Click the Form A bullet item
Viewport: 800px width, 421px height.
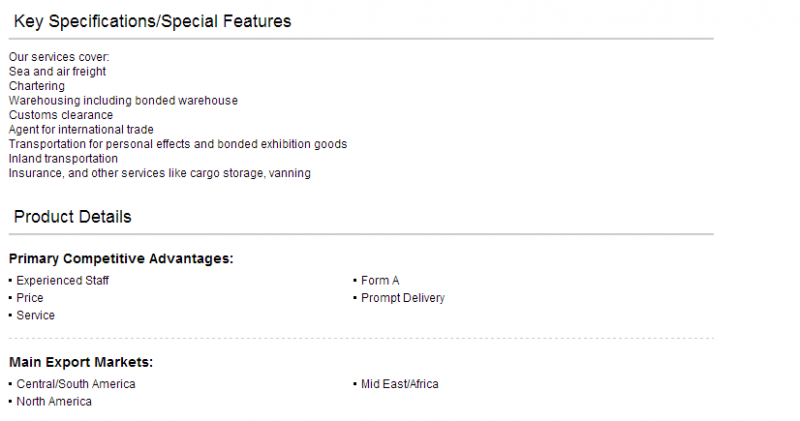[380, 281]
